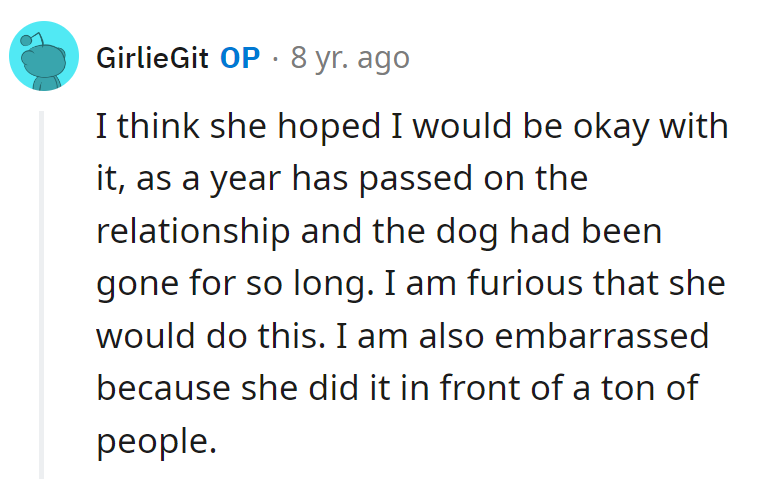The width and height of the screenshot is (768, 479).
Task: Open the '8 yr. ago' timestamp permalink
Action: coord(350,58)
